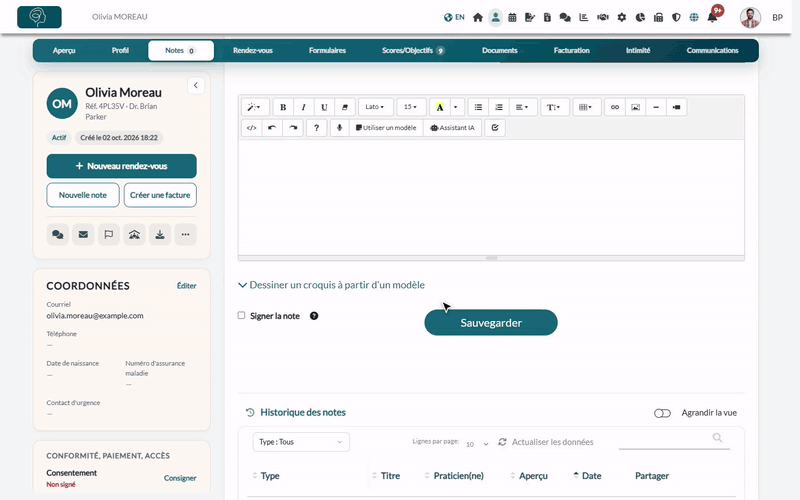Viewport: 800px width, 500px height.
Task: Open the user profile avatar photo
Action: point(750,17)
